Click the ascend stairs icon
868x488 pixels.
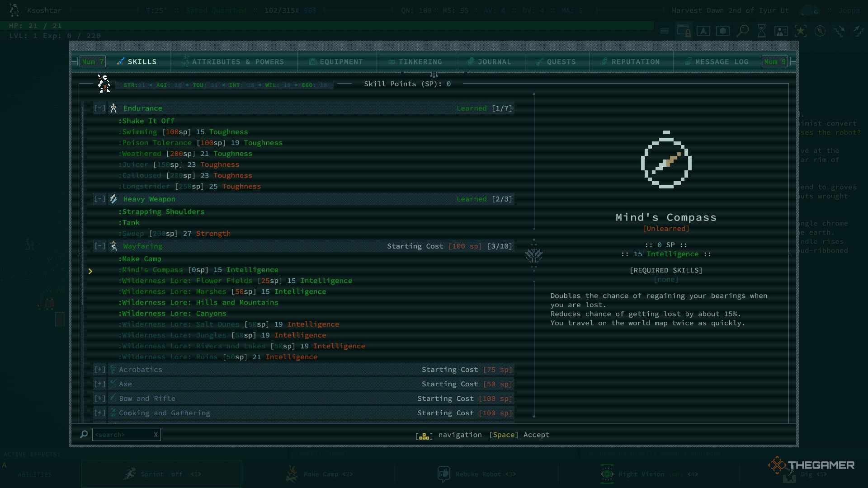(x=859, y=31)
